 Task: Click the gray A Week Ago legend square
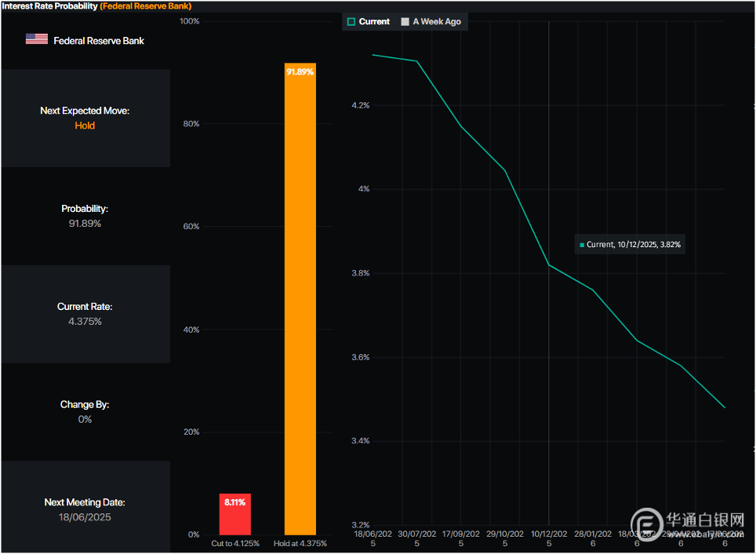click(x=405, y=22)
